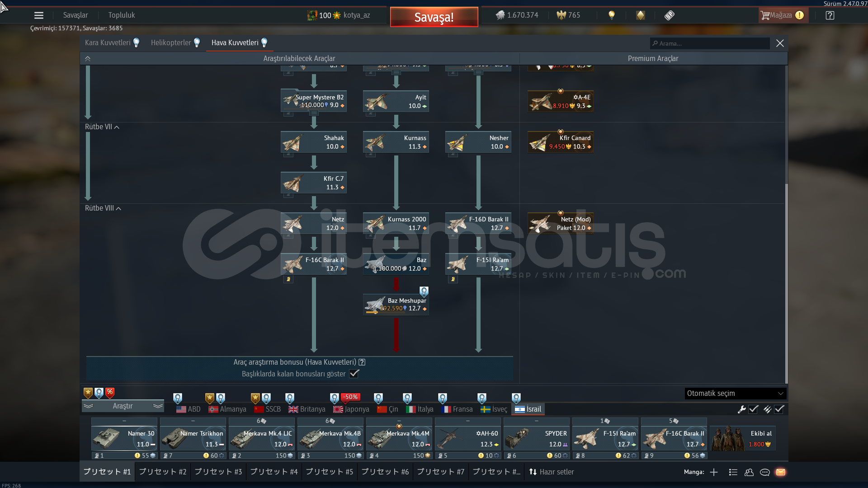Switch to プリセット #5 preset
Screen dimensions: 868x488
coord(330,472)
